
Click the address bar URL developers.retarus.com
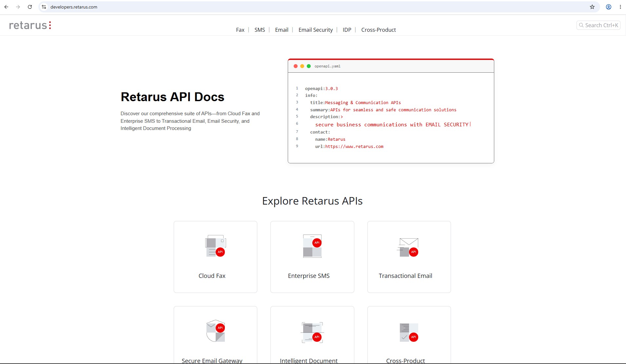coord(74,7)
